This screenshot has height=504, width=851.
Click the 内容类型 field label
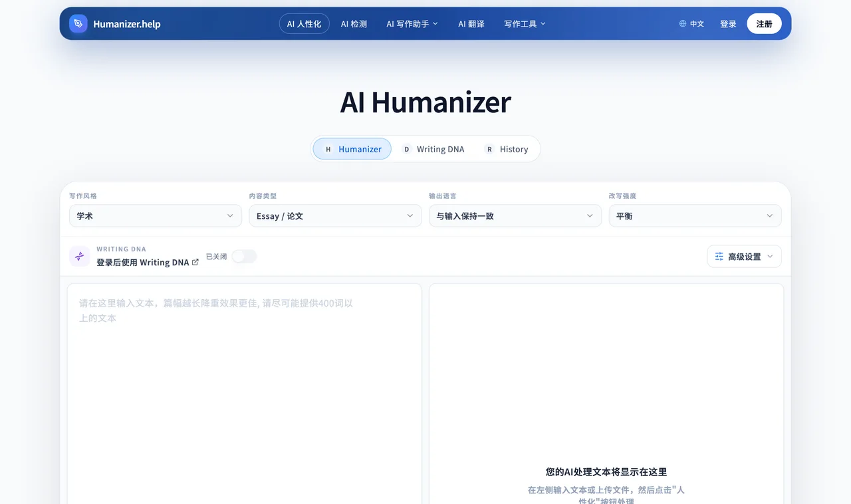point(263,196)
